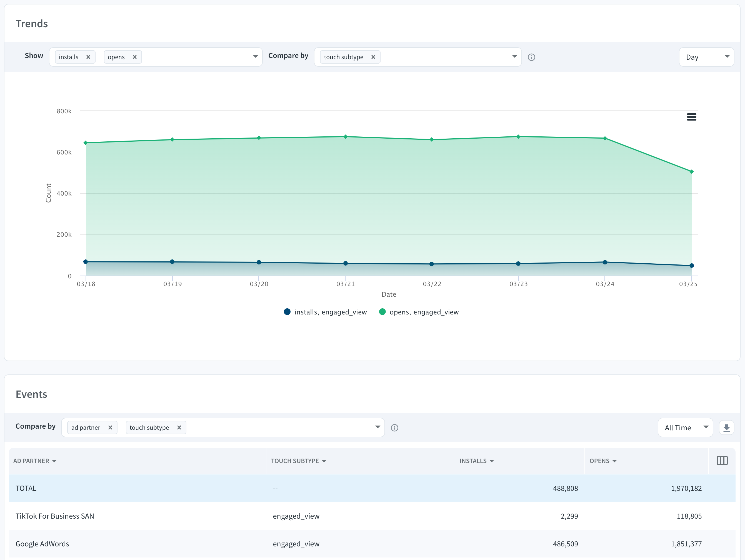Click installs value 488,808

(566, 488)
